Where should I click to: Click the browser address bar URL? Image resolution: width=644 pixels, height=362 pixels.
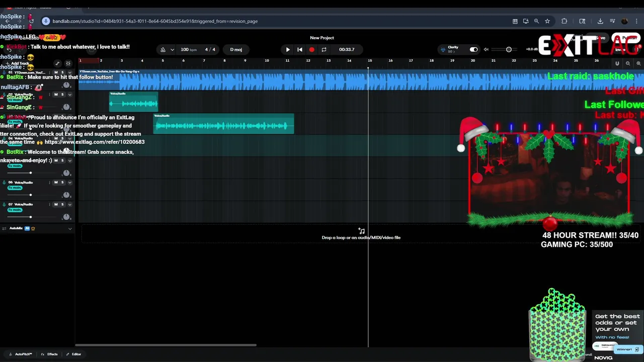pyautogui.click(x=155, y=21)
